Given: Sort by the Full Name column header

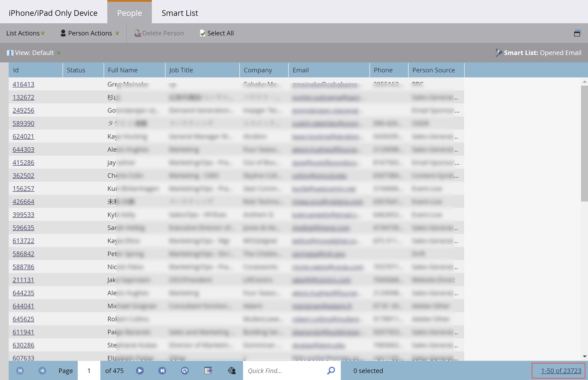Looking at the screenshot, I should (x=123, y=70).
